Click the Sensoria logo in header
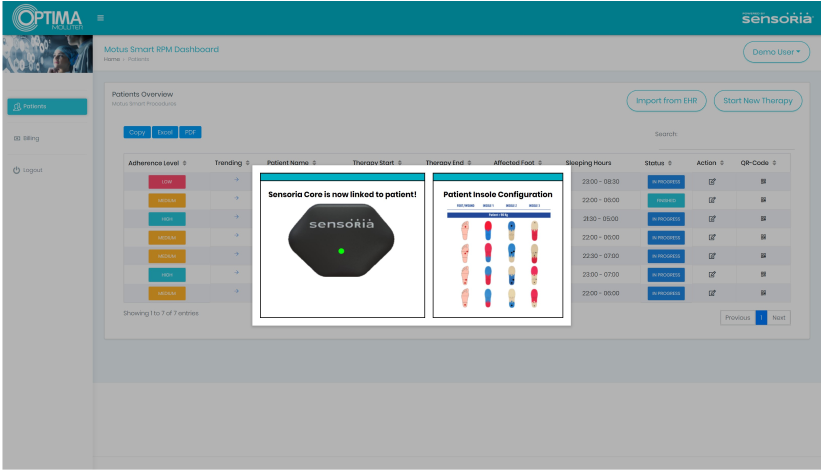 [774, 17]
